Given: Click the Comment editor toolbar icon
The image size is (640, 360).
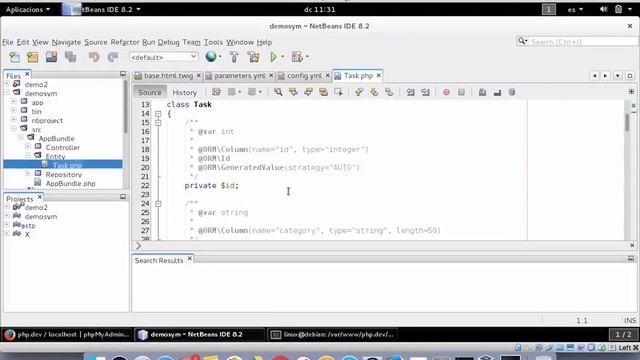Looking at the screenshot, I should click(x=482, y=92).
